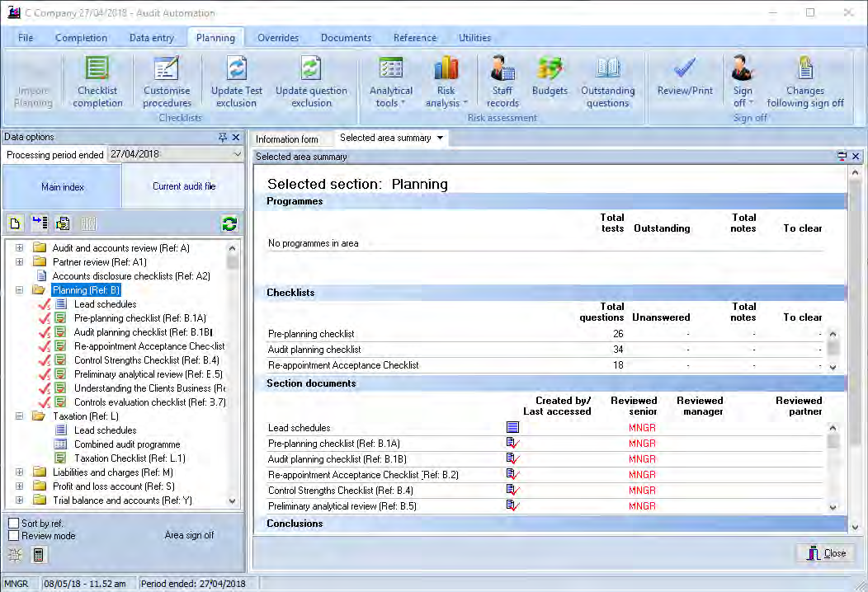Image resolution: width=868 pixels, height=592 pixels.
Task: Click the Sign off icon
Action: pyautogui.click(x=742, y=68)
